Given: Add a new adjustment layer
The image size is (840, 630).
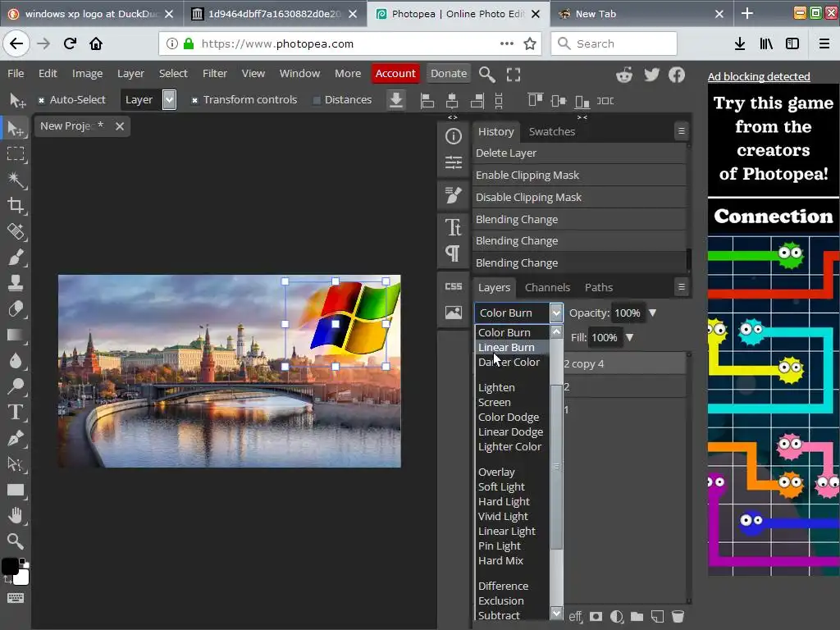Looking at the screenshot, I should click(617, 616).
